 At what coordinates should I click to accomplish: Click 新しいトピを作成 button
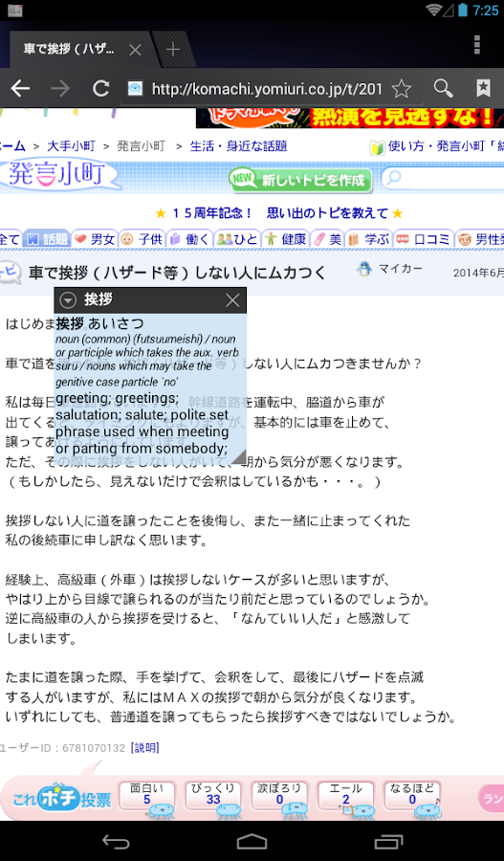[x=300, y=180]
